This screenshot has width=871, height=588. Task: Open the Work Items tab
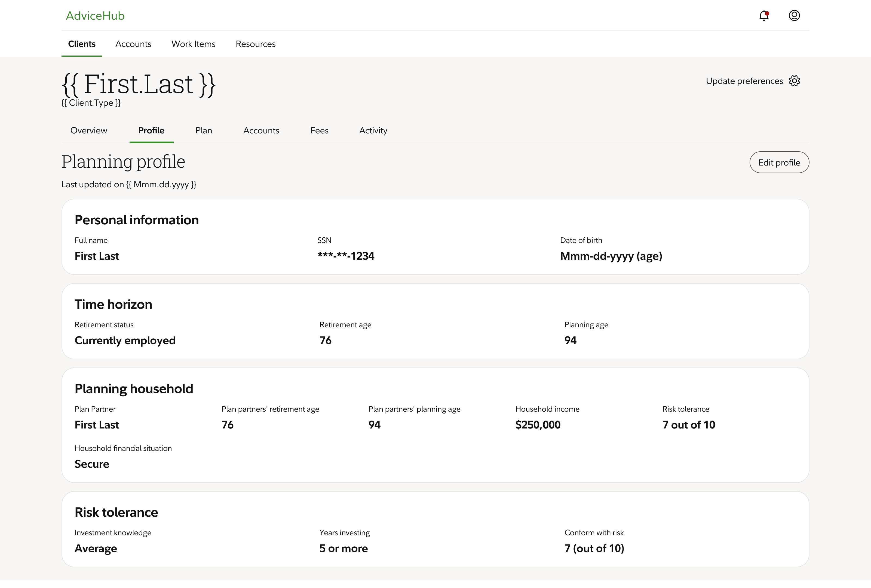coord(193,44)
